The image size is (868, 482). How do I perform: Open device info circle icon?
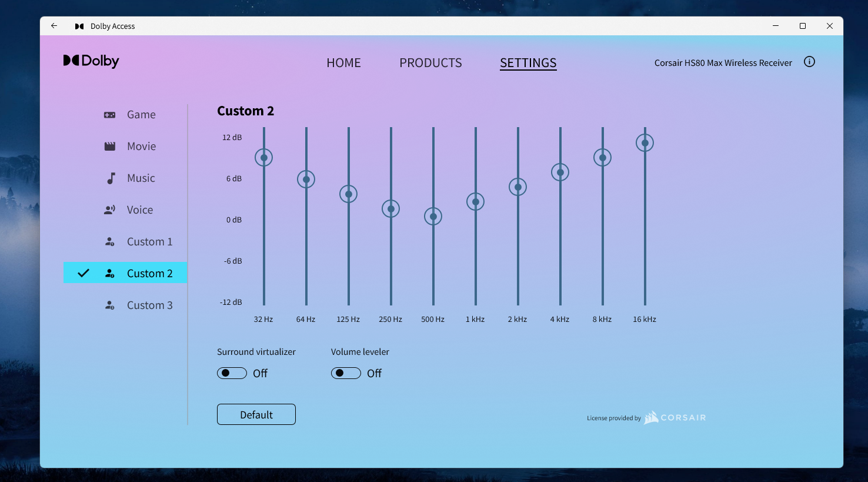[809, 62]
